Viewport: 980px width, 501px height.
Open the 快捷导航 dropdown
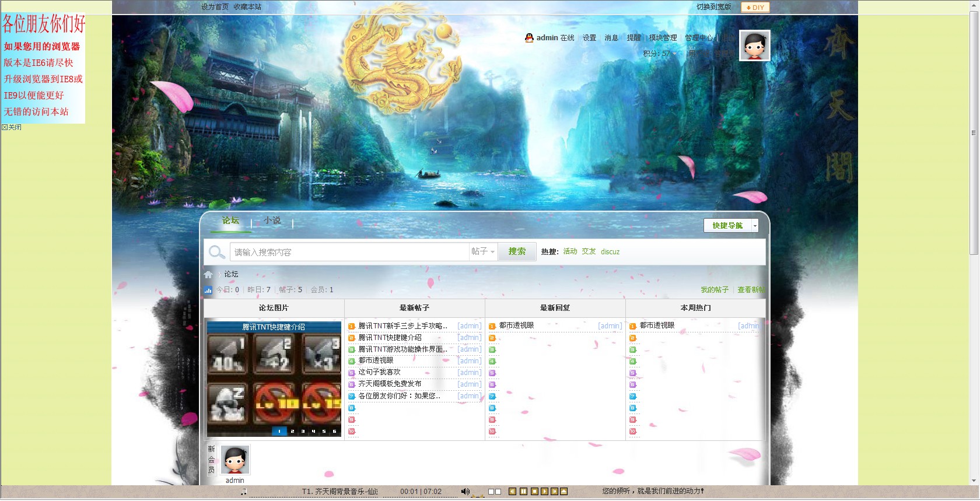point(731,226)
